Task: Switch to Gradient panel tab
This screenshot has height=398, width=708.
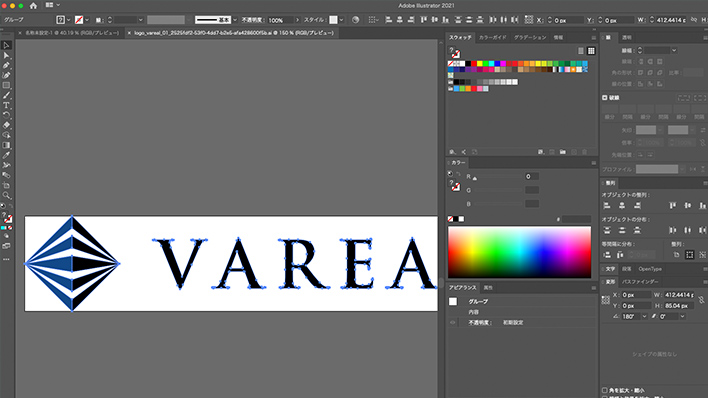Action: [x=530, y=37]
